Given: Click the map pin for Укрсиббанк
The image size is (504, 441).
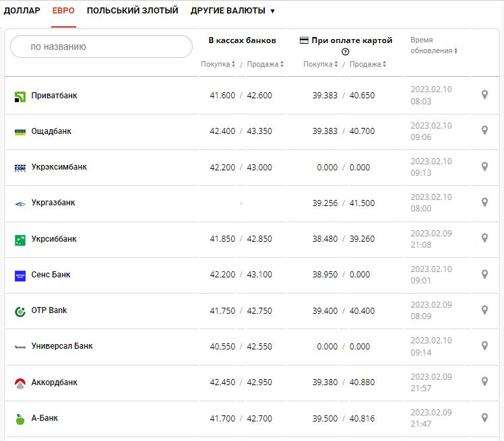Looking at the screenshot, I should tap(484, 238).
